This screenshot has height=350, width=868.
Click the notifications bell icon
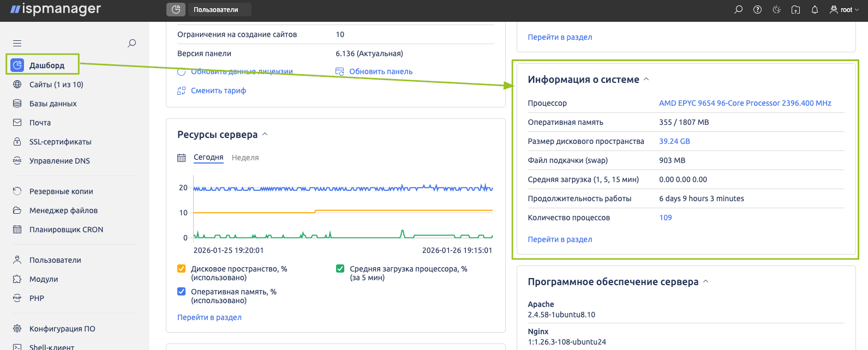point(815,10)
